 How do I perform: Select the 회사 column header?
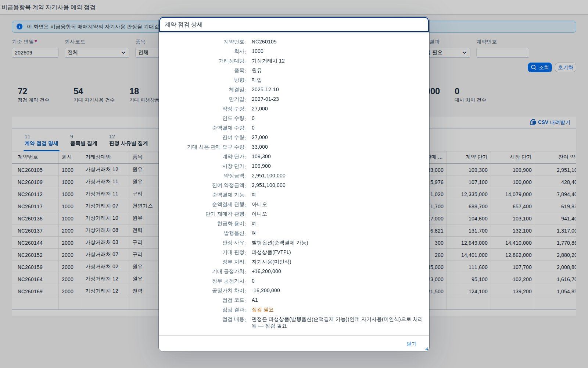71,157
